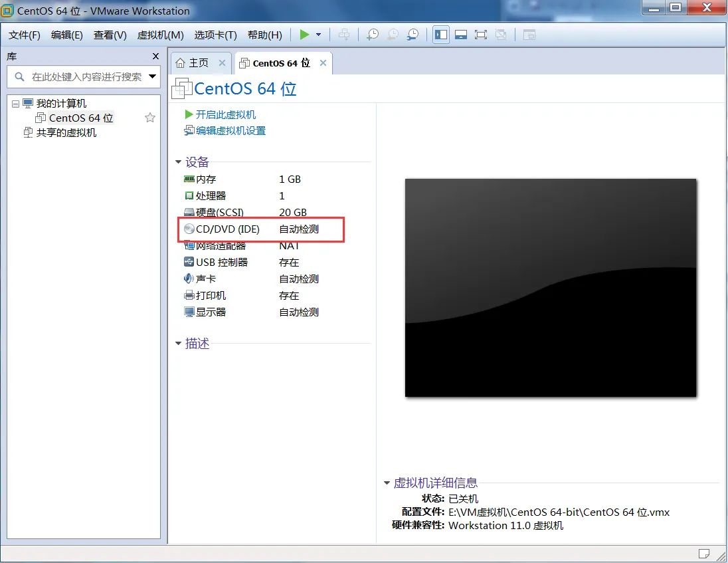Click 20 GB hard disk value
This screenshot has height=563, width=728.
point(293,212)
